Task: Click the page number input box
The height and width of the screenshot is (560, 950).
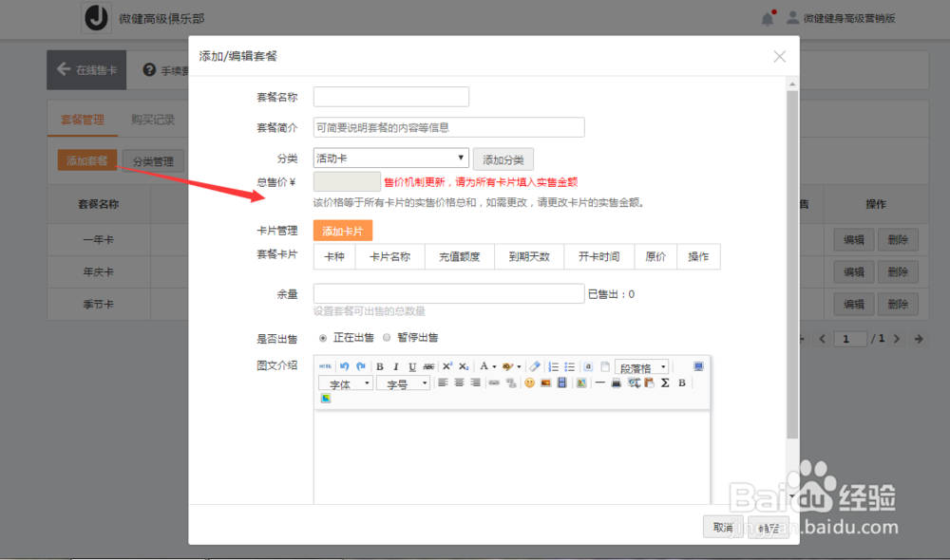Action: pos(850,339)
